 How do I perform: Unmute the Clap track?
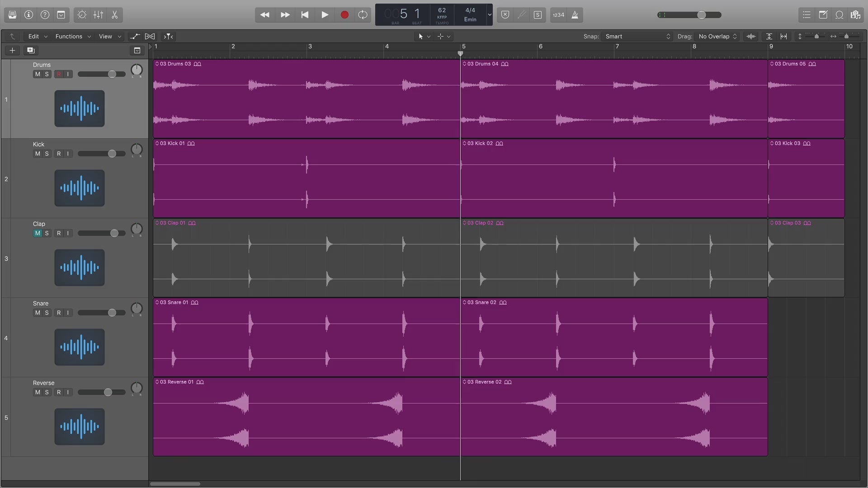coord(38,233)
